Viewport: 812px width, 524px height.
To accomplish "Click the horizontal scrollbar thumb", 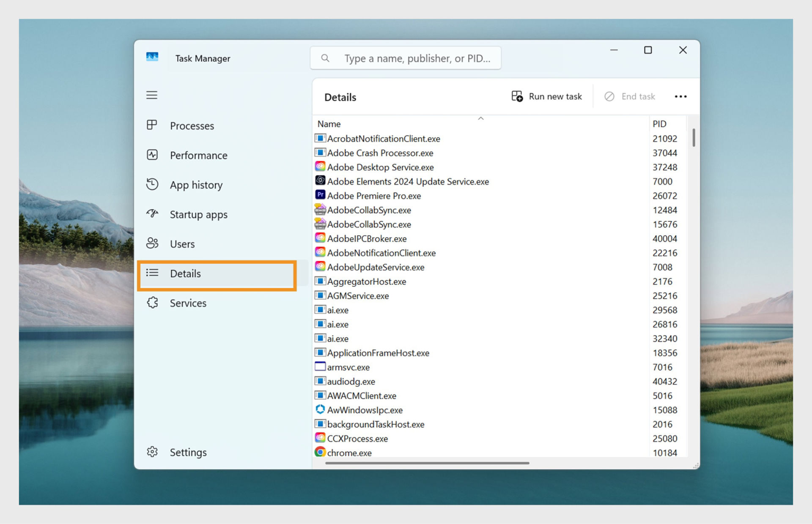I will click(x=427, y=463).
